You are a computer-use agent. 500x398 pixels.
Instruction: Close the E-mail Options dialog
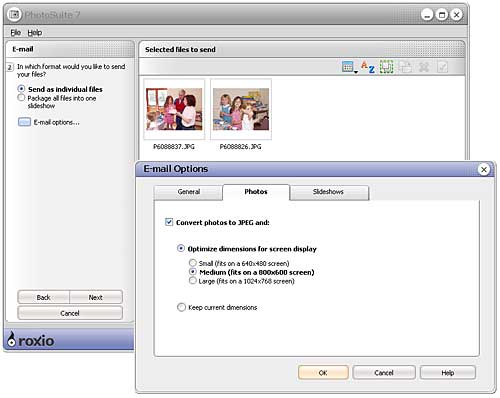484,169
